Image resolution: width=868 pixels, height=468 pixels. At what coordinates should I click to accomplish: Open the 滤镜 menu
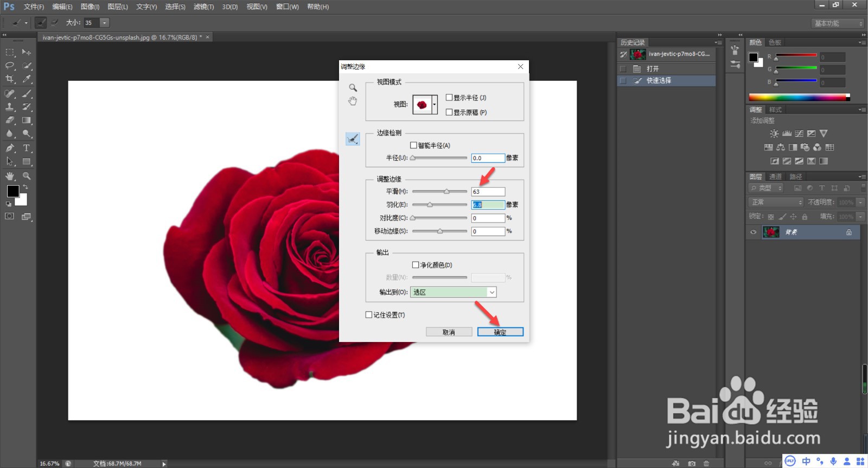click(x=203, y=7)
